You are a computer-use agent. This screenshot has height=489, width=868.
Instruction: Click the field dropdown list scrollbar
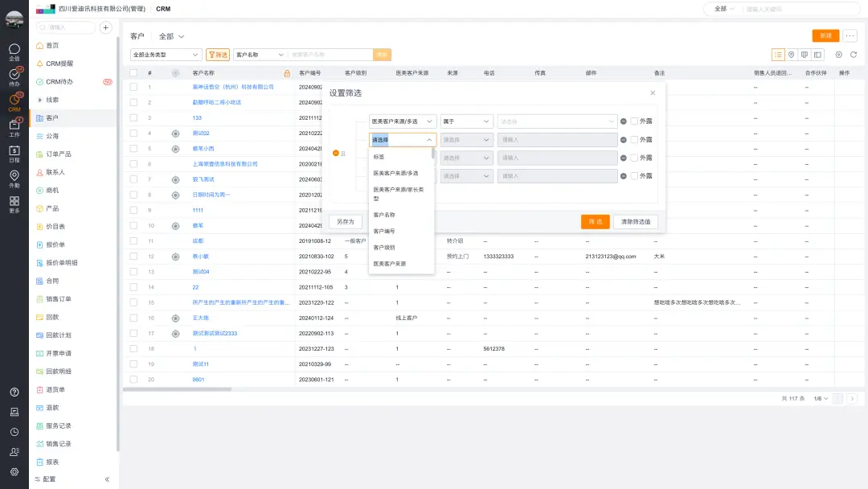click(x=433, y=153)
